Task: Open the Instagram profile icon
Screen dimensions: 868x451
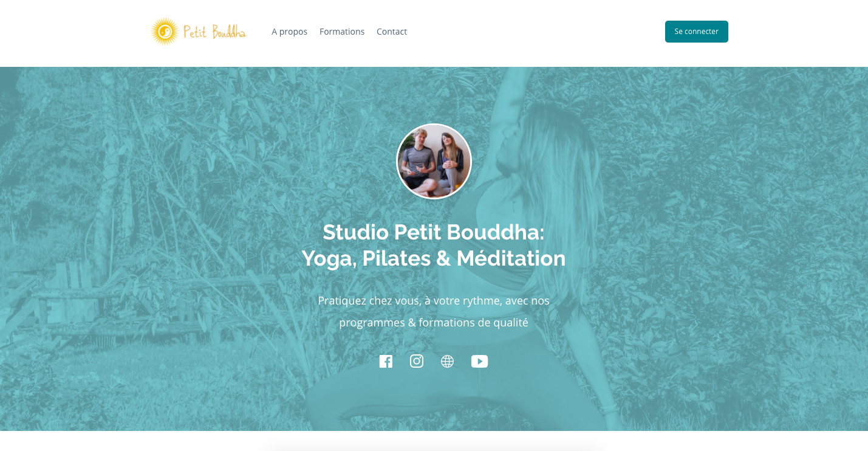Action: pos(417,361)
